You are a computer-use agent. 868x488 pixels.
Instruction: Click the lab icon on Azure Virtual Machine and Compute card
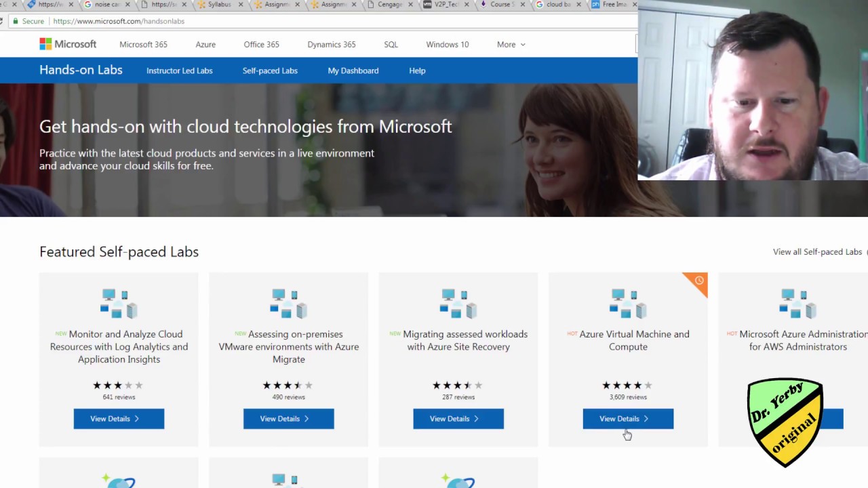[x=628, y=303]
